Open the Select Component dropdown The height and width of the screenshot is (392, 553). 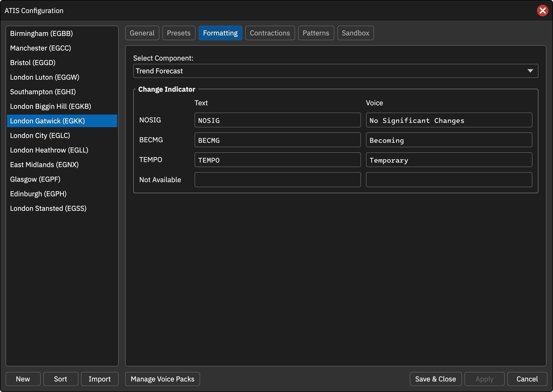pyautogui.click(x=336, y=71)
